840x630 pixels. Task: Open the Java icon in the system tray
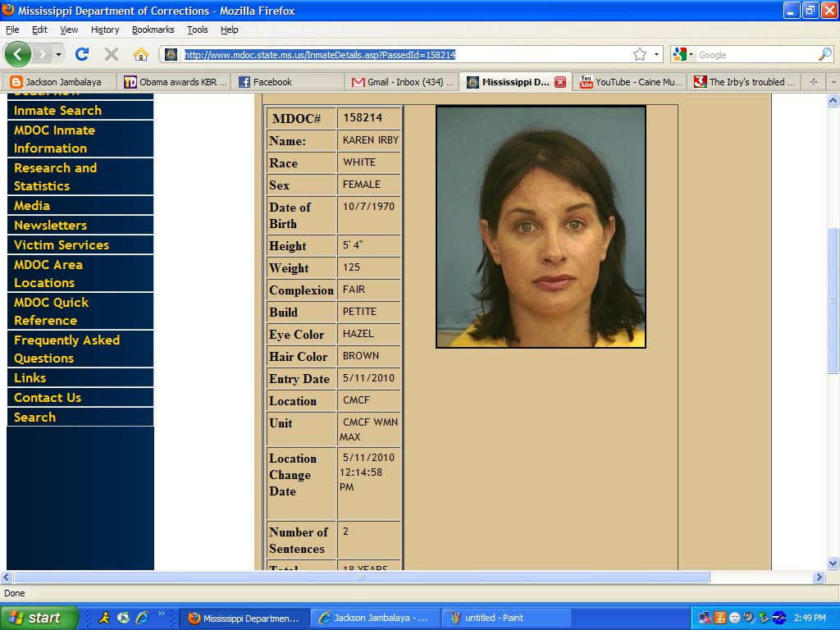pos(719,619)
